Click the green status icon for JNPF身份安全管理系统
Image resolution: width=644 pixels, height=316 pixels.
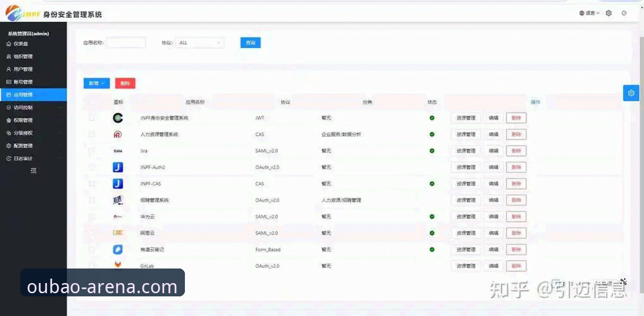tap(432, 118)
